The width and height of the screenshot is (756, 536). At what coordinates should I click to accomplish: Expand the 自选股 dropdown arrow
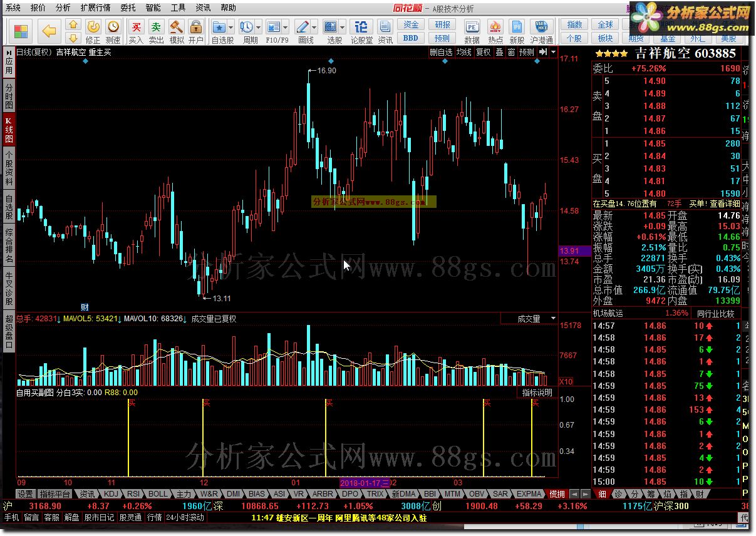coord(231,28)
